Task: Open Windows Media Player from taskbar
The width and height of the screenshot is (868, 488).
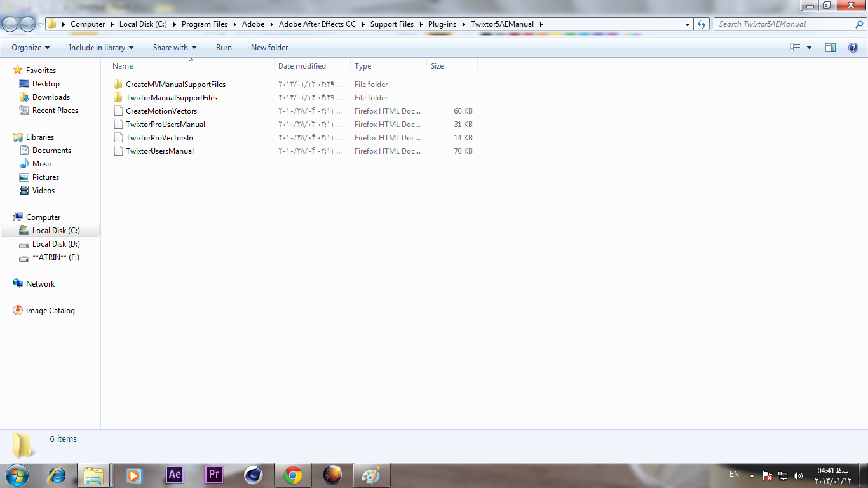Action: (134, 475)
